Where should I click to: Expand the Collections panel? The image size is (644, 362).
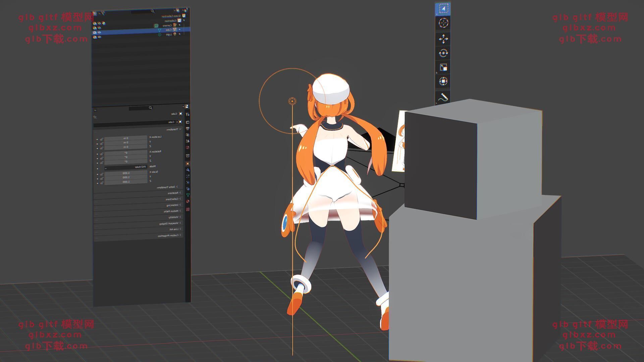coord(173,199)
